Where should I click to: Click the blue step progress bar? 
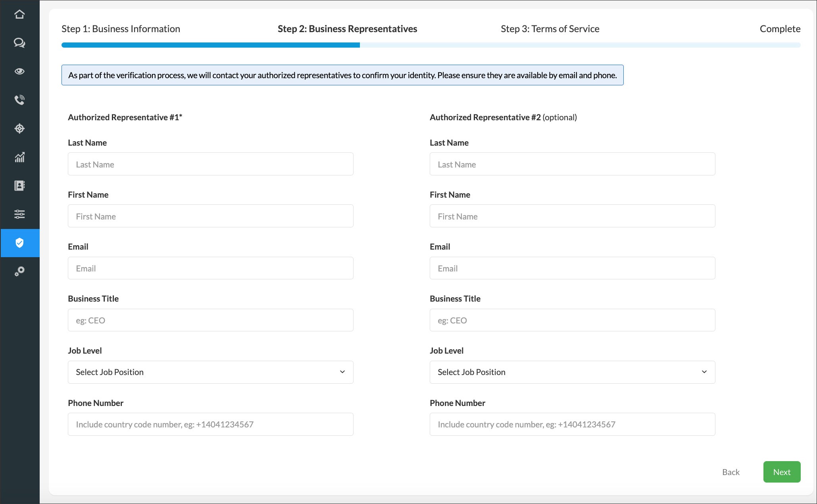pos(210,45)
